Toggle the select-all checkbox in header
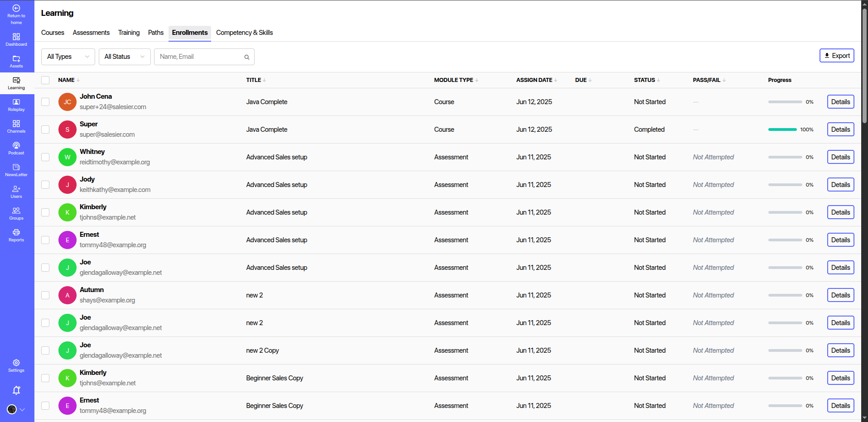Viewport: 868px width, 422px height. coord(45,80)
